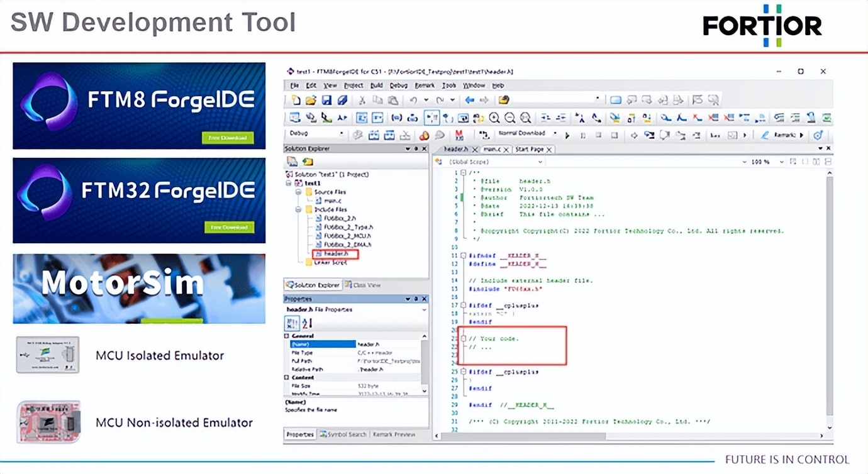Click the Navigate Forward arrow icon
Viewport: 868px width, 474px height.
click(x=484, y=100)
